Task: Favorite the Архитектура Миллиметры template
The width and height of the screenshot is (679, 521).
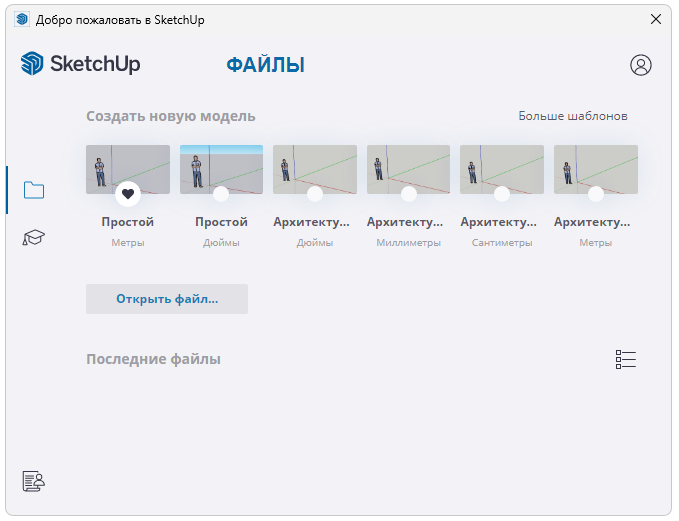Action: pos(408,194)
